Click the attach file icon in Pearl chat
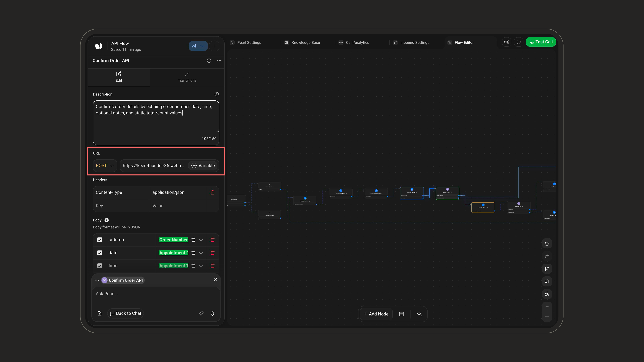This screenshot has width=644, height=362. (99, 313)
